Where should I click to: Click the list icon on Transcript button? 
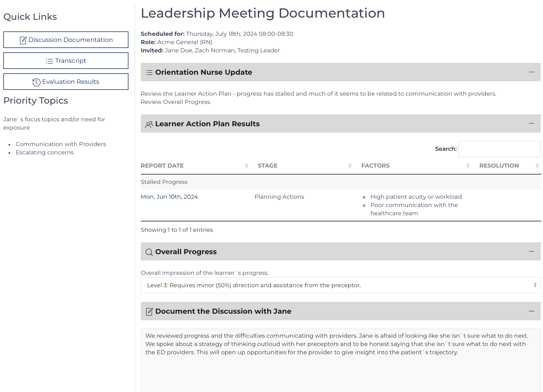tap(50, 61)
